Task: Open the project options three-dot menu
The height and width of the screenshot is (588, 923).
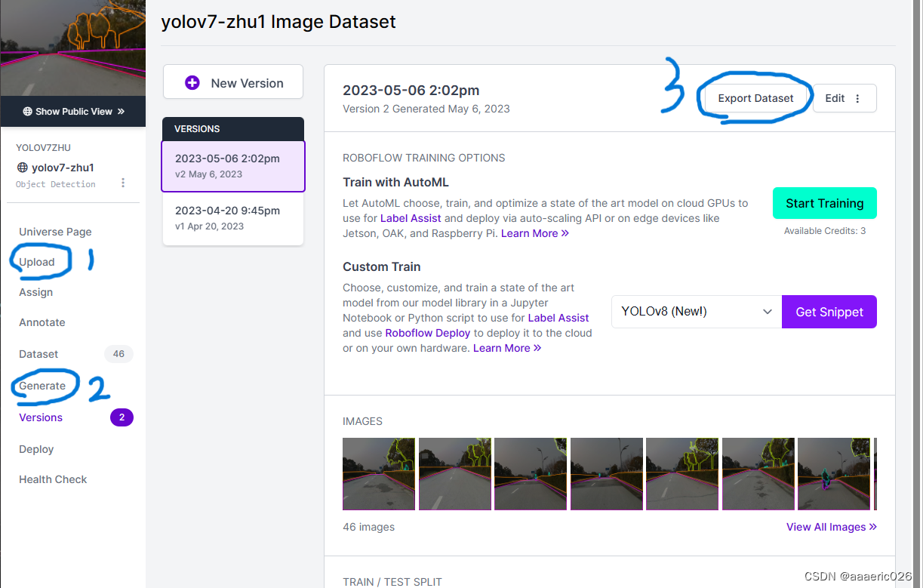Action: [123, 183]
